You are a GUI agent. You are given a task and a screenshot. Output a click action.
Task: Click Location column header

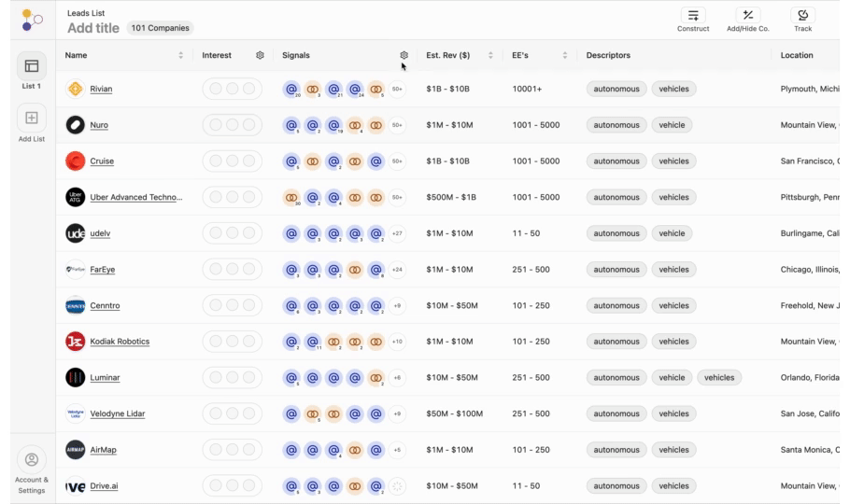(x=797, y=55)
